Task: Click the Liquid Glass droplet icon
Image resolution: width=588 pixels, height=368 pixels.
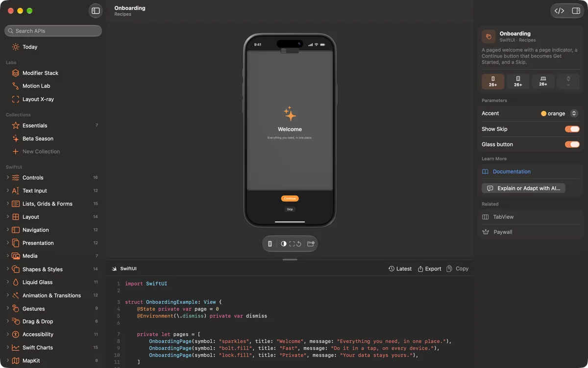Action: tap(16, 282)
